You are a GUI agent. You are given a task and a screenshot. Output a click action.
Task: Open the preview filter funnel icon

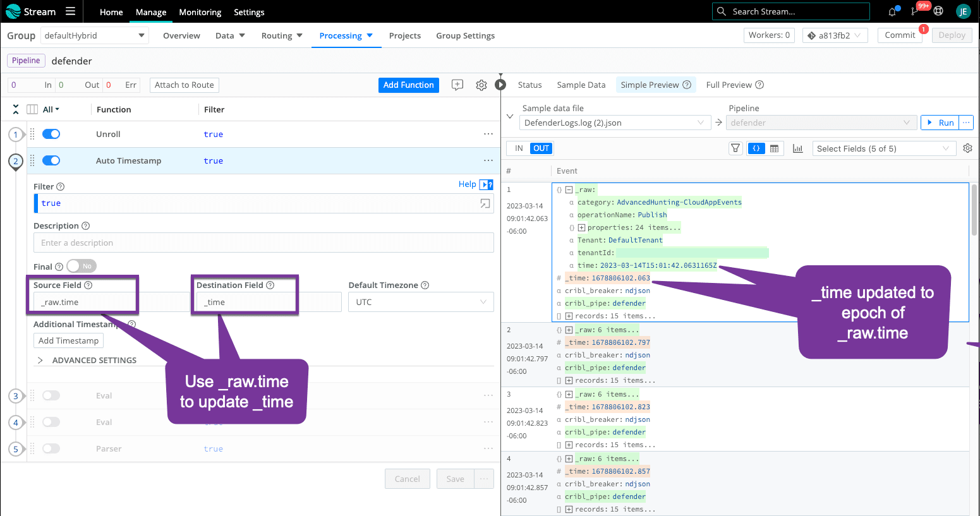(x=735, y=148)
